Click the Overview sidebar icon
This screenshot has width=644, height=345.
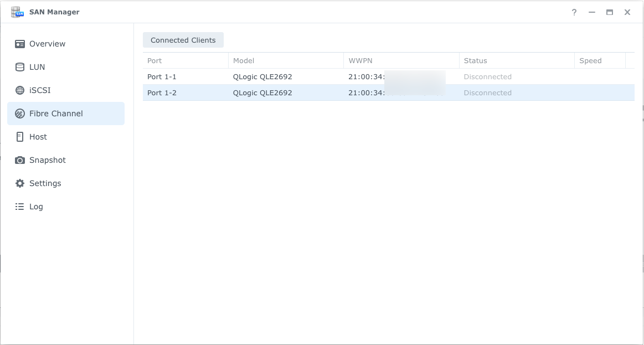19,44
